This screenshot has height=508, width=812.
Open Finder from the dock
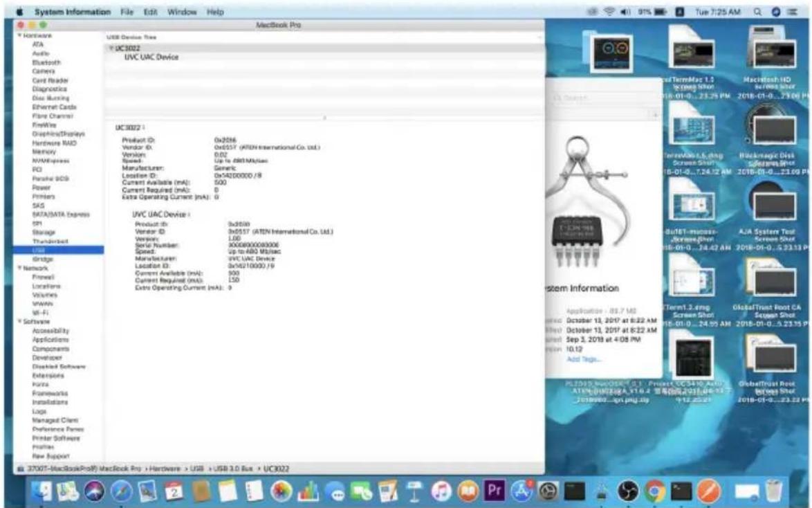(41, 491)
